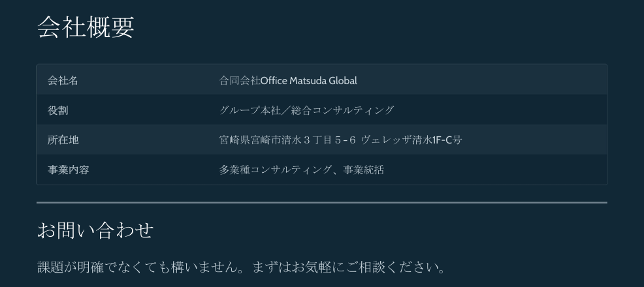This screenshot has height=287, width=644.
Task: Click the 会社名 row label
Action: click(63, 80)
